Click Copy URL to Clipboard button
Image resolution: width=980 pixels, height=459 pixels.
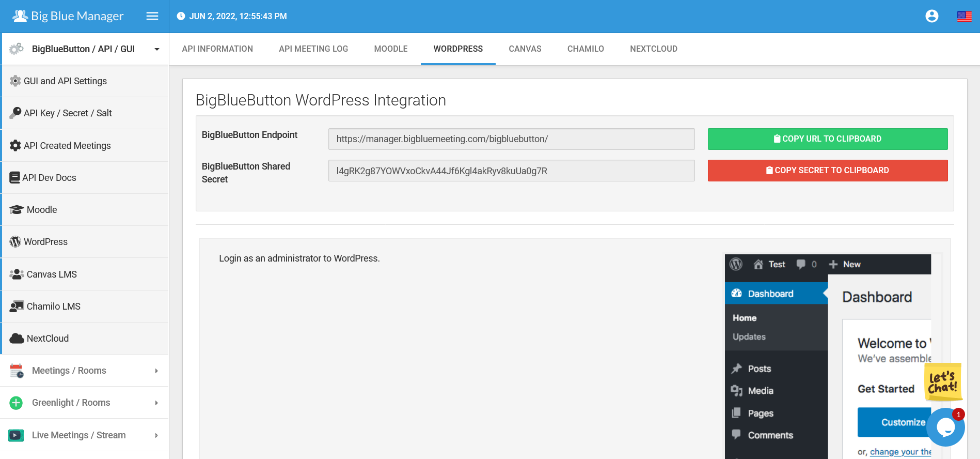[828, 139]
